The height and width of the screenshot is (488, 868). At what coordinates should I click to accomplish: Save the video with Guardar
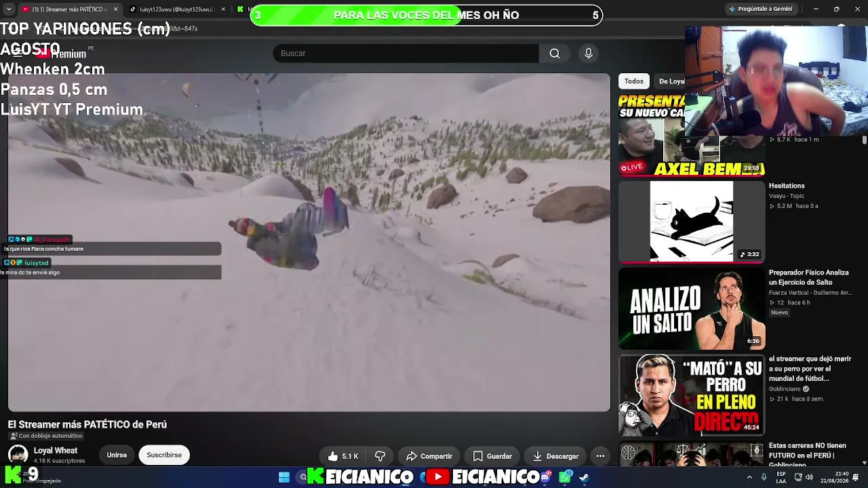(492, 456)
